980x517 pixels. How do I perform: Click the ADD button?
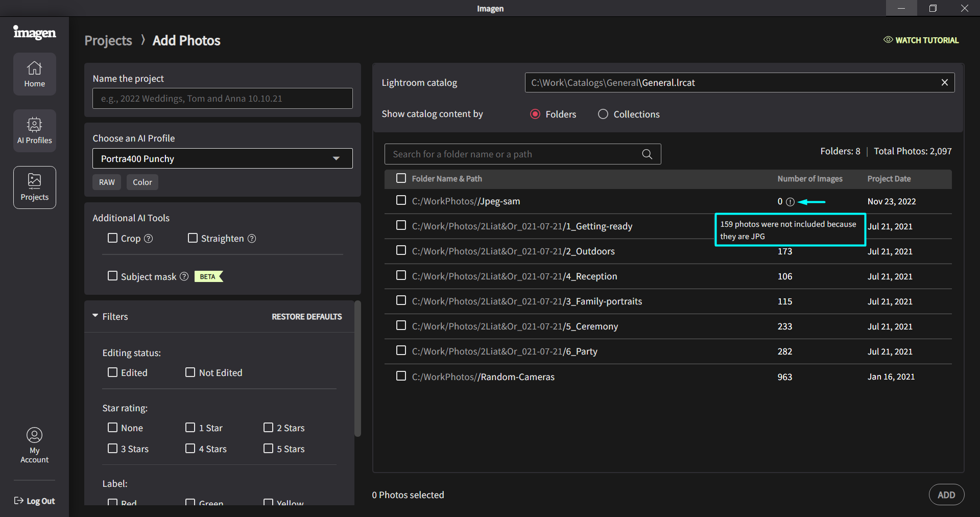[x=946, y=495]
